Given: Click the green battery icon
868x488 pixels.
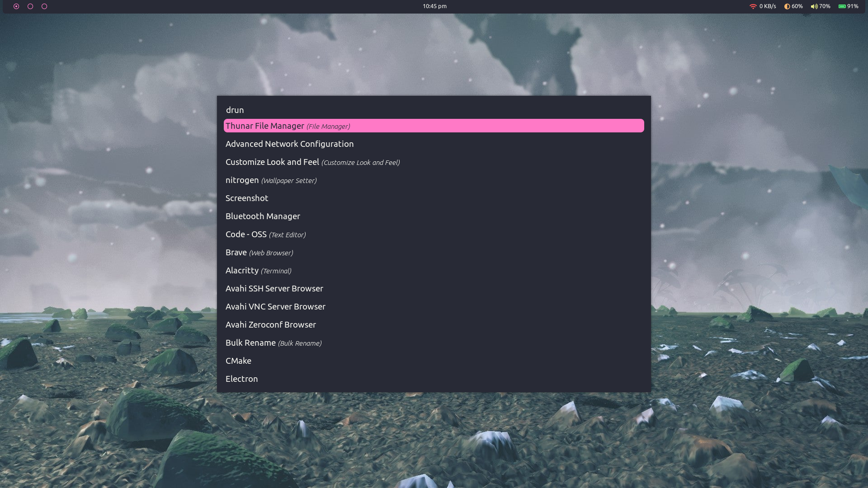Looking at the screenshot, I should [842, 6].
